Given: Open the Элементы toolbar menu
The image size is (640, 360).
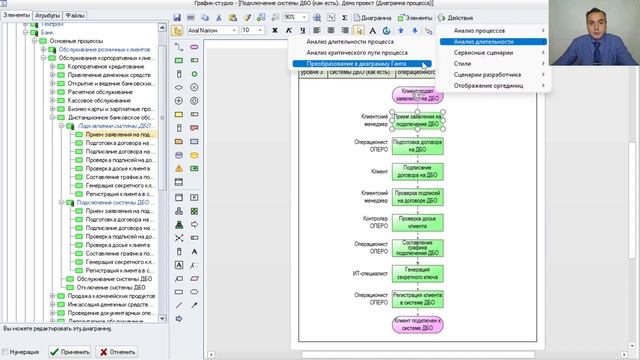Looking at the screenshot, I should (x=415, y=18).
